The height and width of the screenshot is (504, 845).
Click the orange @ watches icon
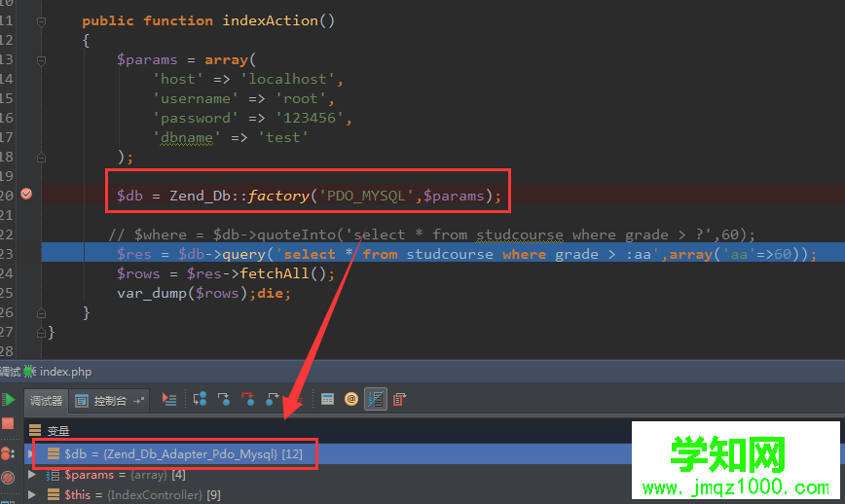351,400
